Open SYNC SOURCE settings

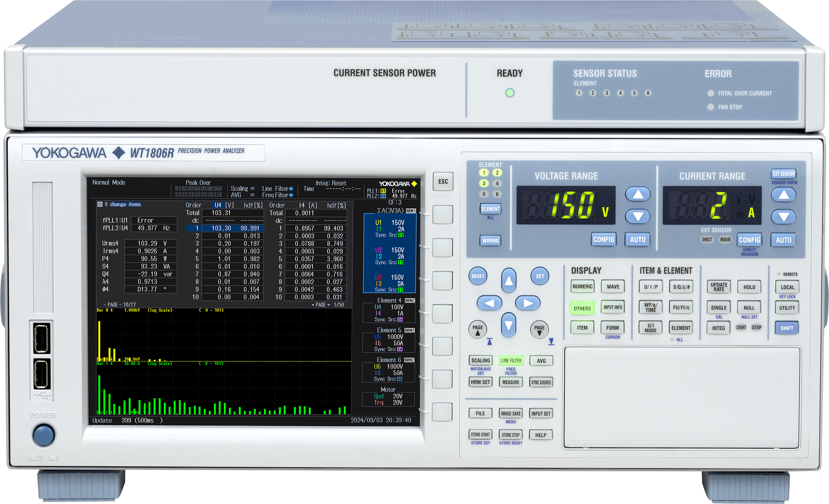click(x=541, y=382)
